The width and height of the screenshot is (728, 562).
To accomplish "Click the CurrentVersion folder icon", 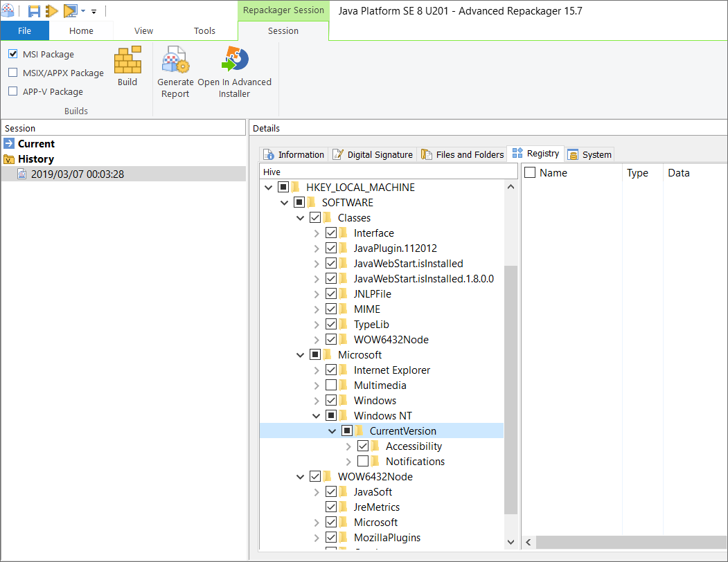I will pyautogui.click(x=359, y=430).
